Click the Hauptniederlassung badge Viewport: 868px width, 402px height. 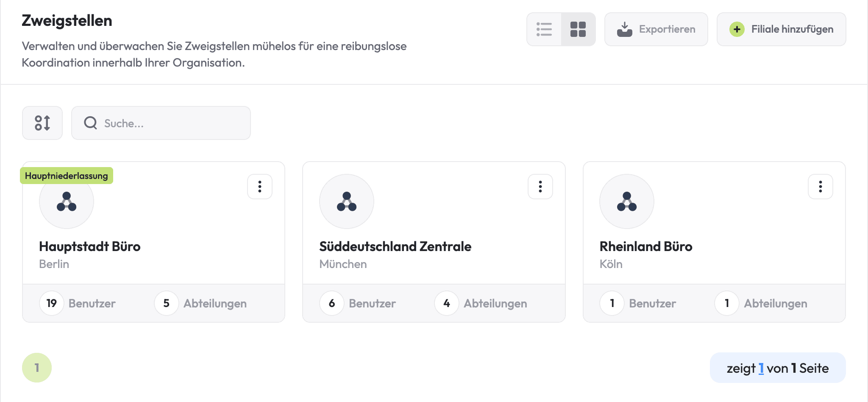tap(67, 175)
